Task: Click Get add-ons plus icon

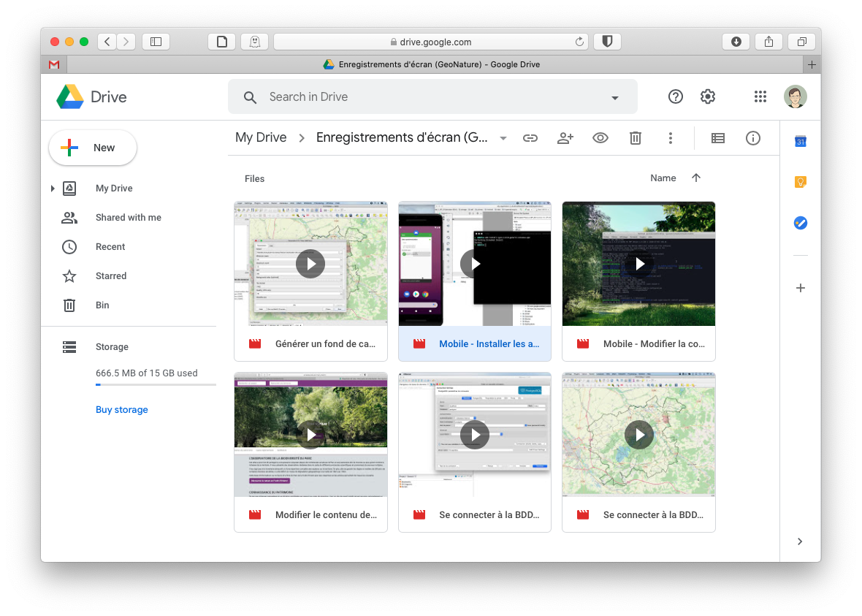Action: click(801, 288)
